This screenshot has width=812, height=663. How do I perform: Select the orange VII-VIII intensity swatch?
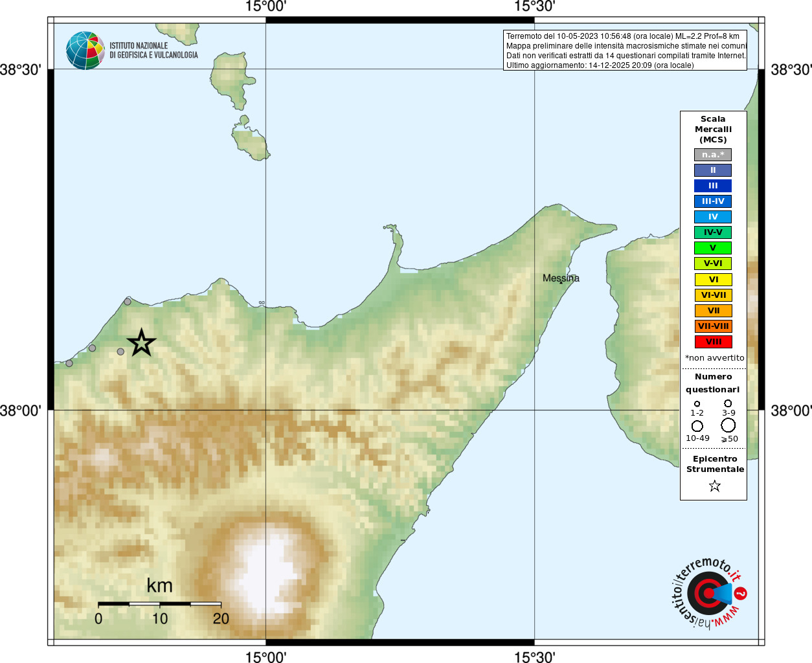tap(713, 326)
